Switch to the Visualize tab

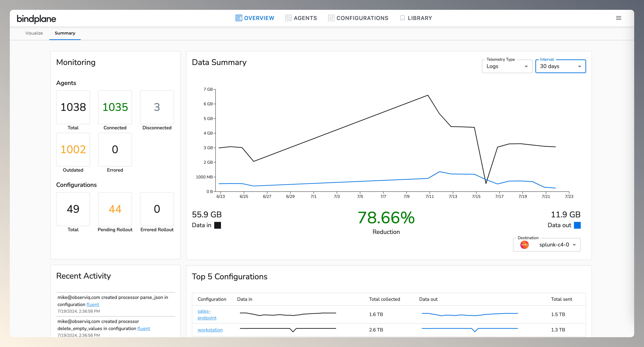pos(34,33)
